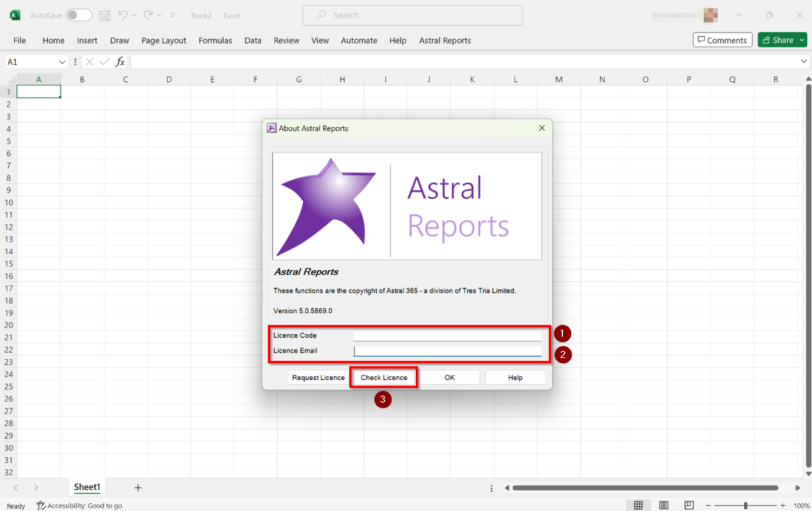
Task: Click the Request Licence button
Action: pyautogui.click(x=319, y=378)
